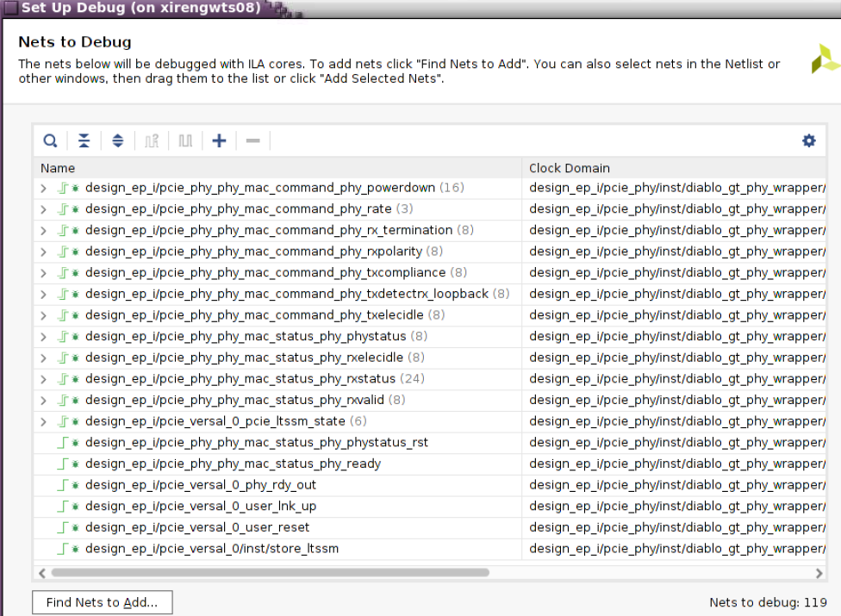Open the search tool in nets toolbar
This screenshot has width=841, height=616.
pyautogui.click(x=50, y=141)
